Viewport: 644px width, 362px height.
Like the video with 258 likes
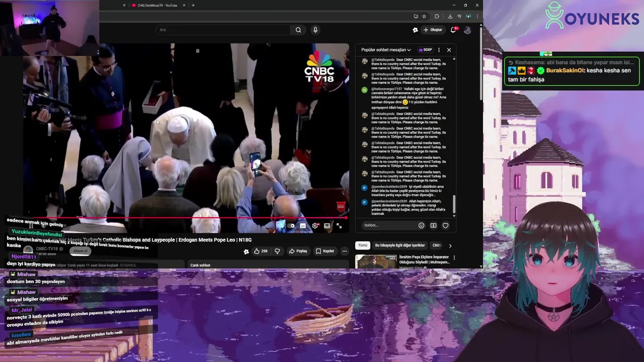(261, 251)
